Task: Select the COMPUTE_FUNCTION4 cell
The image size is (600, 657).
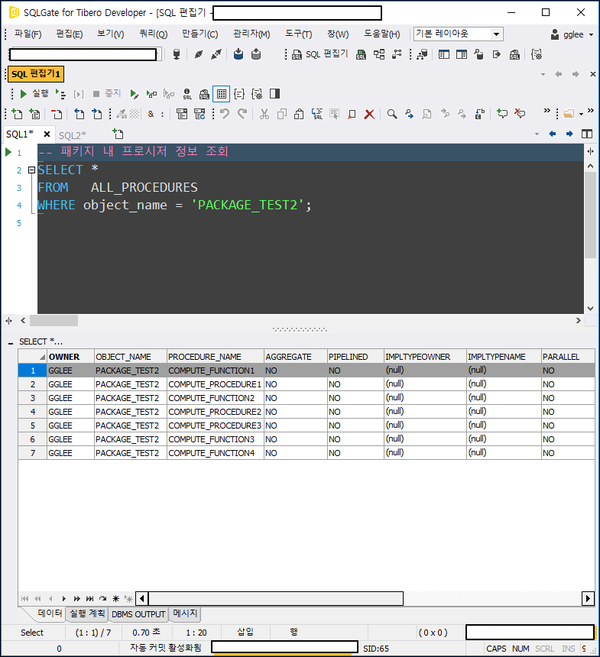Action: click(215, 453)
